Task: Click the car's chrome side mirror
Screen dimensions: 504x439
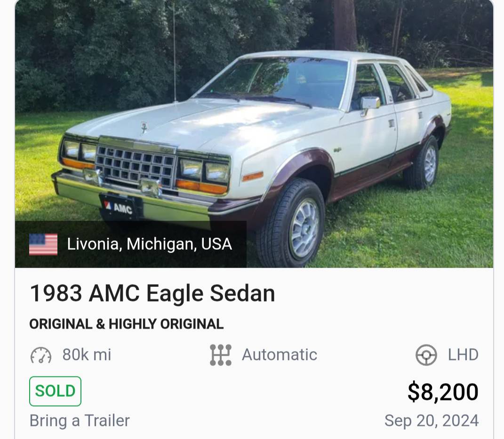Action: (x=369, y=104)
